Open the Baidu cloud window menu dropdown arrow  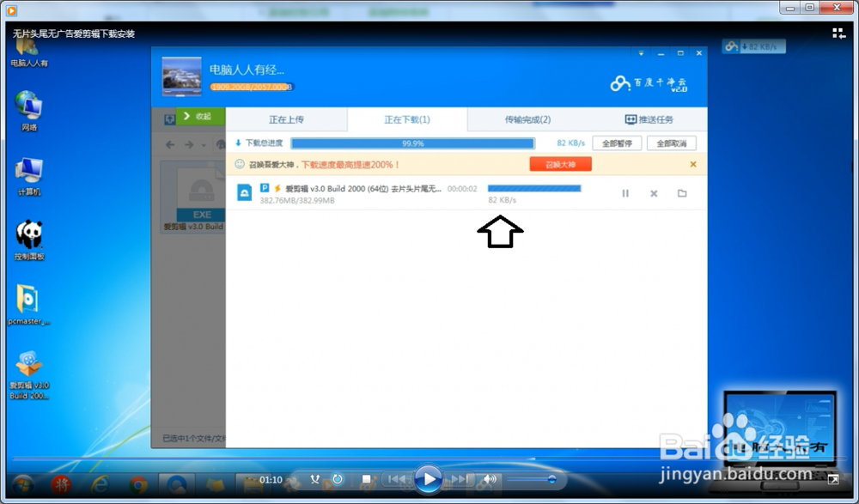tap(641, 53)
